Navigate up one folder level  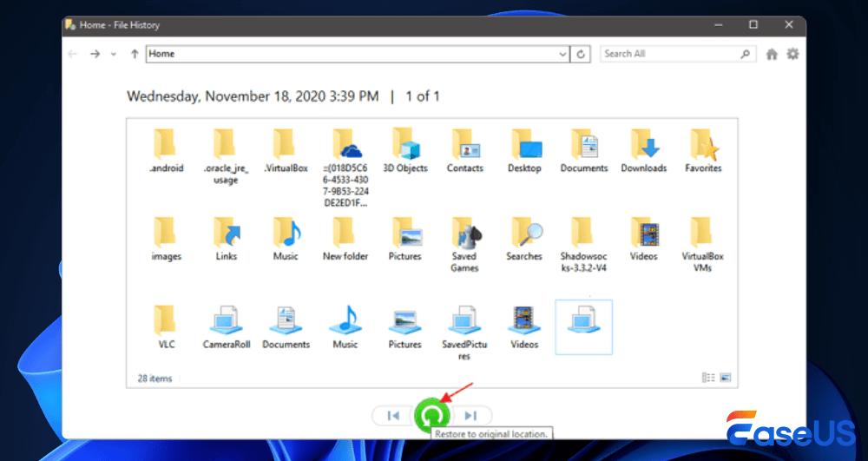tap(135, 54)
